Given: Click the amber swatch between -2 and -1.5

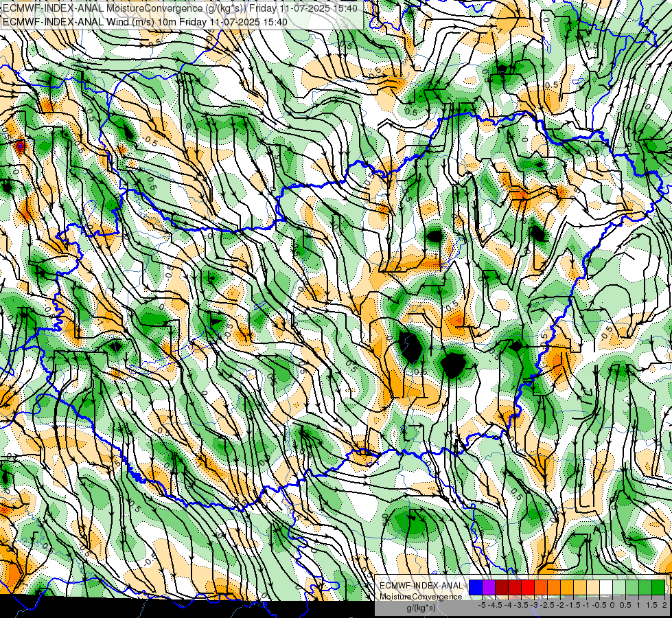Looking at the screenshot, I should coord(567,587).
